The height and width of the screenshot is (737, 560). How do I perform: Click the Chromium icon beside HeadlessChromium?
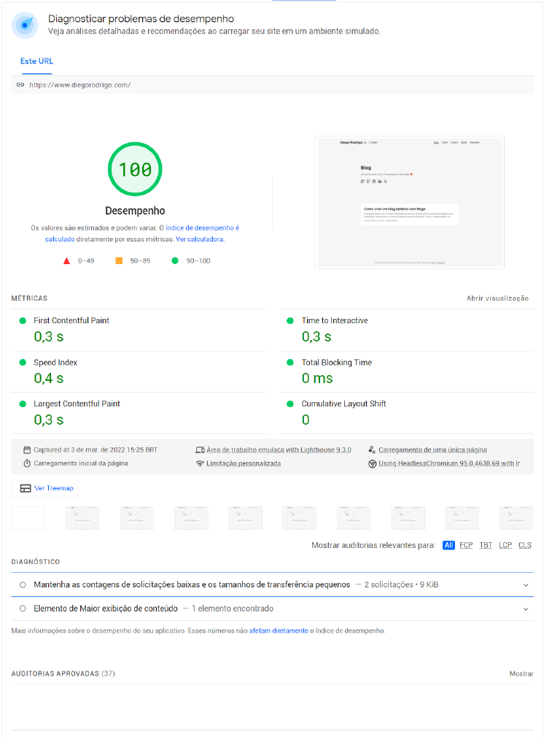[x=372, y=464]
